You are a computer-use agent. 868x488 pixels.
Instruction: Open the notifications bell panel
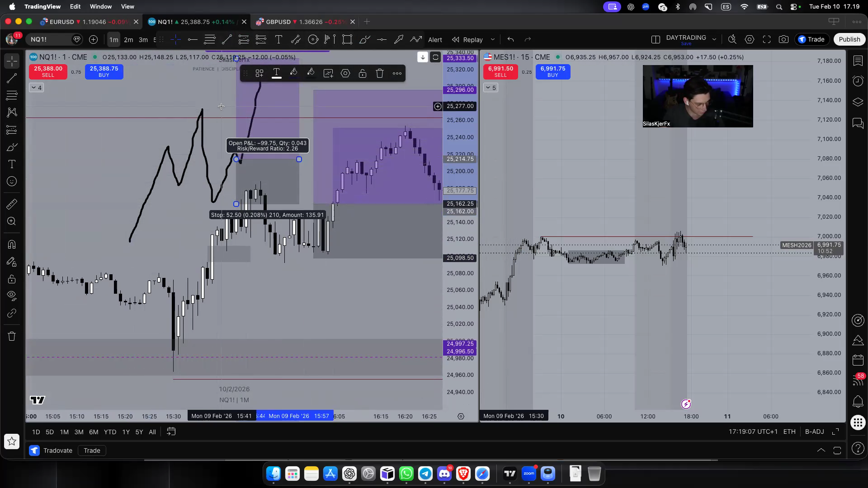coord(858,401)
